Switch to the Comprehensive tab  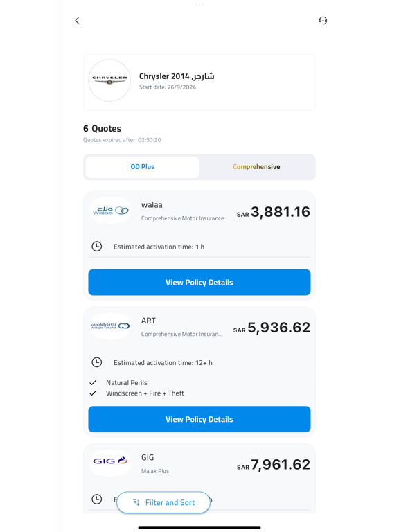[256, 167]
